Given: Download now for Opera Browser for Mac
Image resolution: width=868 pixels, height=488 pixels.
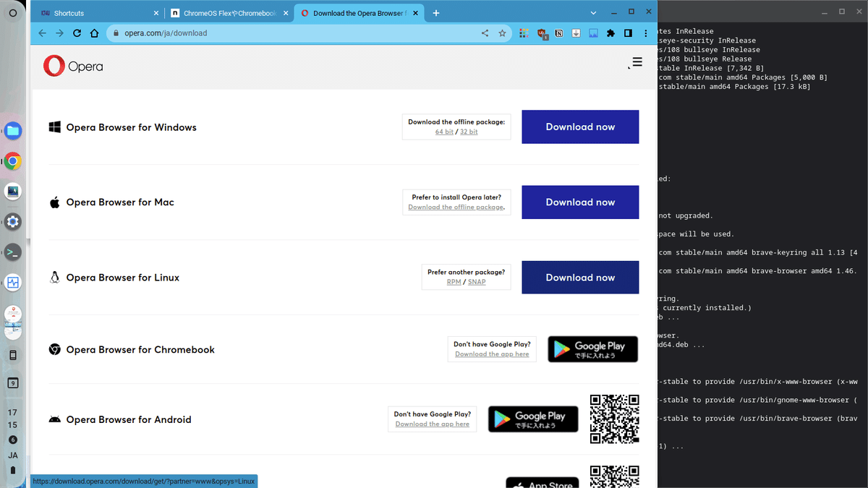Looking at the screenshot, I should coord(580,202).
